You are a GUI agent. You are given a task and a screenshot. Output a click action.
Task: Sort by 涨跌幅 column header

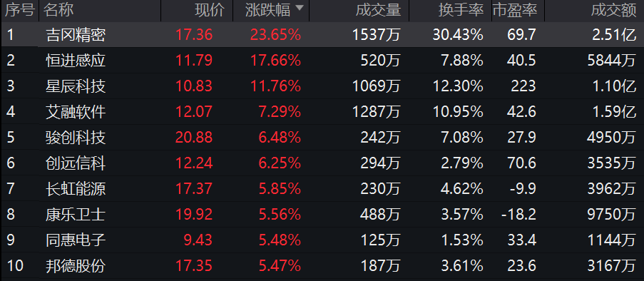[268, 11]
